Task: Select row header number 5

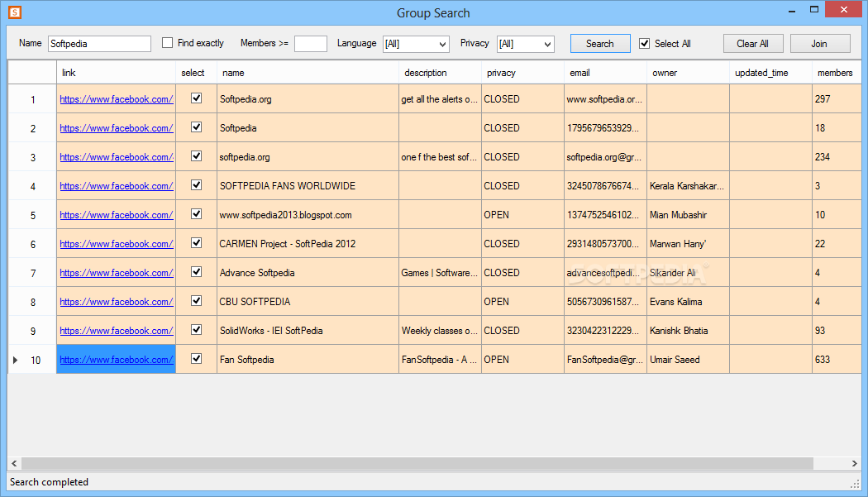Action: click(x=32, y=215)
